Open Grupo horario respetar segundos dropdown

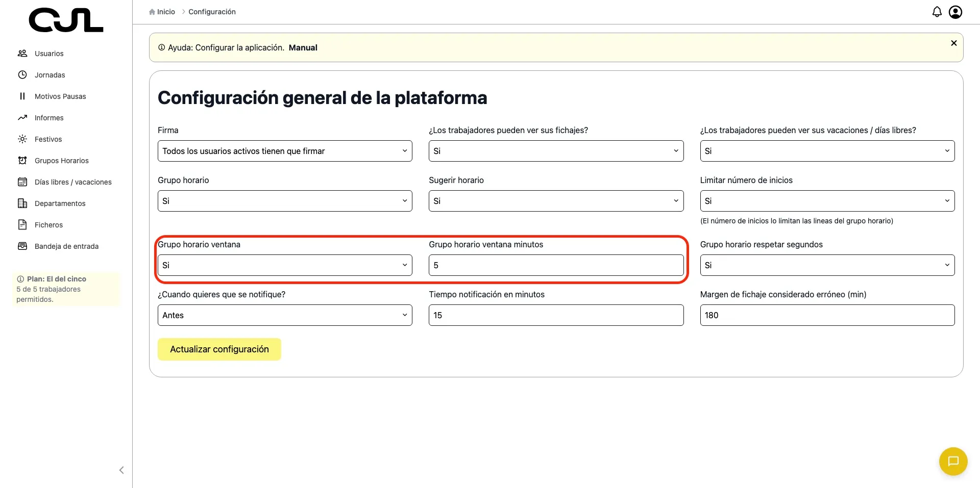[x=827, y=265]
